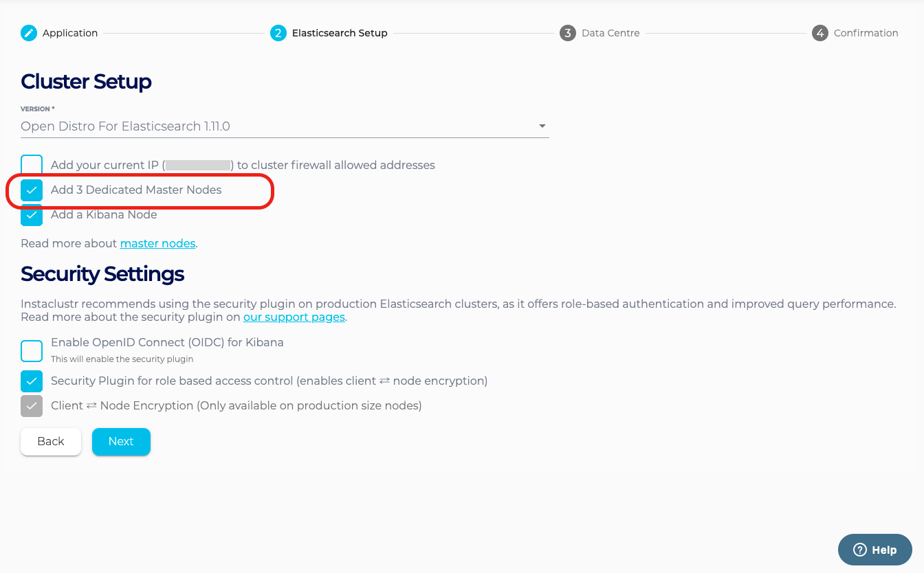This screenshot has width=924, height=573.
Task: Click the checkmark icon on Security Plugin option
Action: click(x=32, y=381)
